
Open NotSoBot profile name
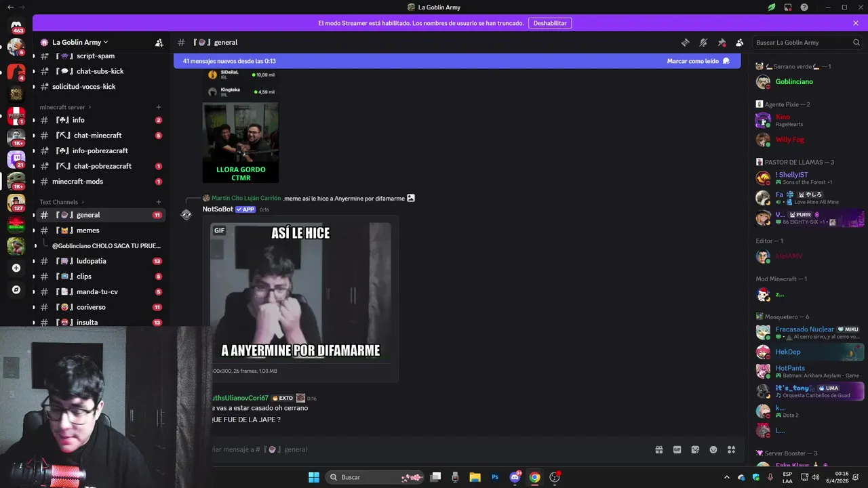pyautogui.click(x=217, y=209)
